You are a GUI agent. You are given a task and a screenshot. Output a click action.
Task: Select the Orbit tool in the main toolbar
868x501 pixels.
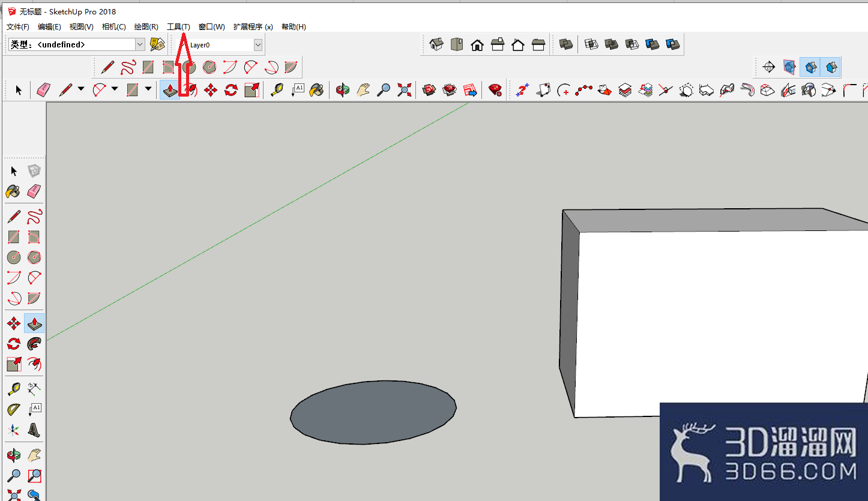[x=343, y=90]
